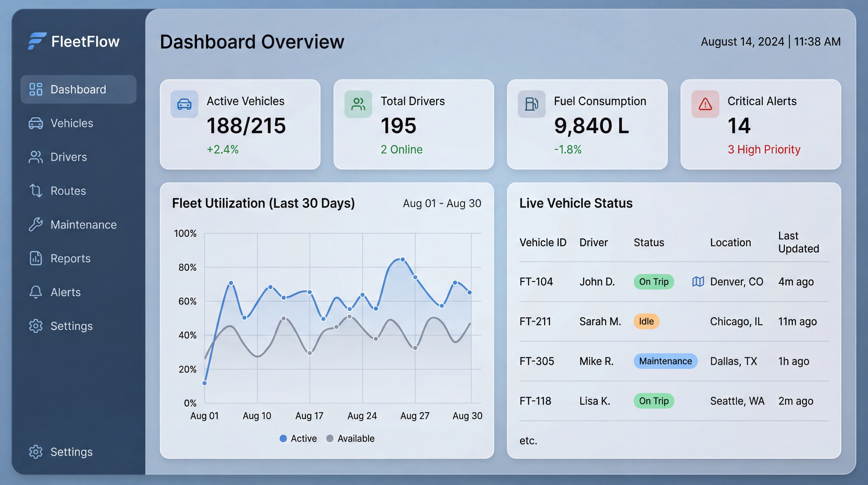This screenshot has width=868, height=485.
Task: Click the map icon beside Denver, CO
Action: (x=698, y=282)
